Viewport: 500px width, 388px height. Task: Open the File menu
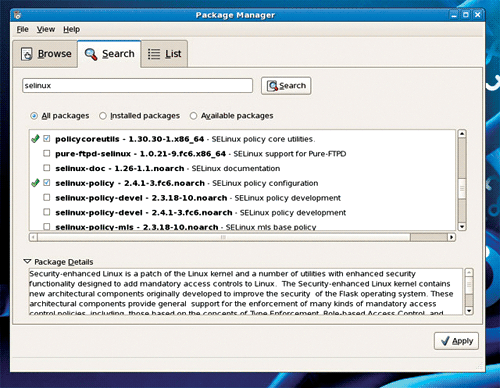pos(22,29)
